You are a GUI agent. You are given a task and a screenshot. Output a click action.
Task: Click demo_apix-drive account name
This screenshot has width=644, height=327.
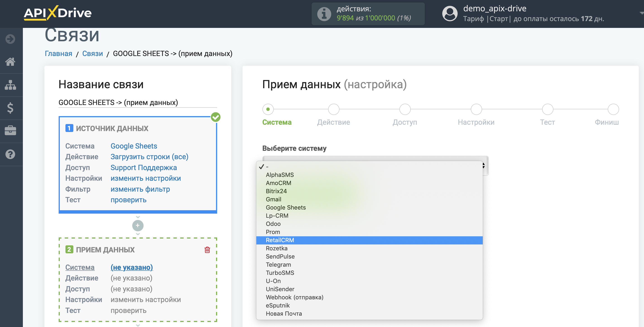pos(495,9)
